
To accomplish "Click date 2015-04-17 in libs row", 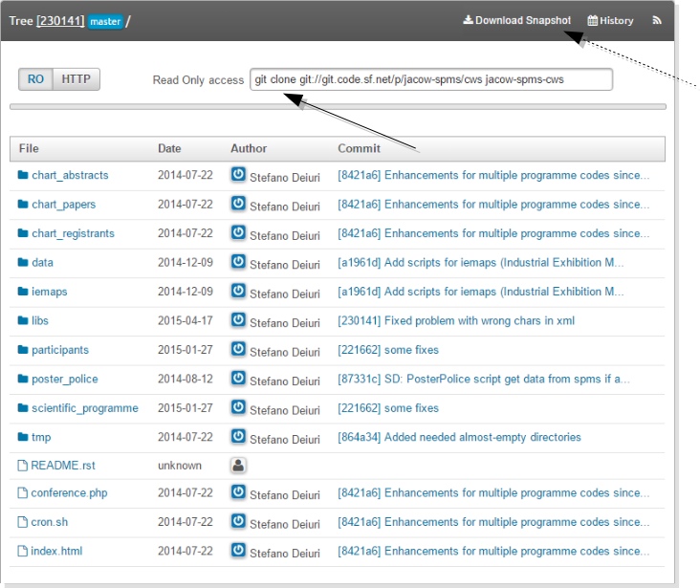I will tap(186, 320).
